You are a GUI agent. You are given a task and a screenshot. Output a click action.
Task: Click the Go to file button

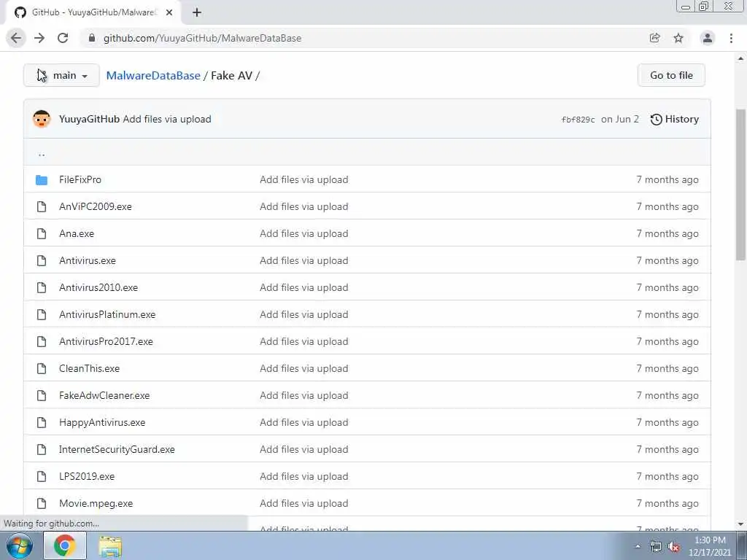coord(671,75)
